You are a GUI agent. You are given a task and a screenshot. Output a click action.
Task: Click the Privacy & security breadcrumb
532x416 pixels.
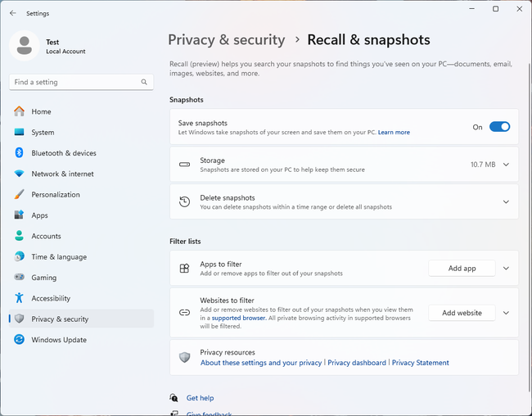pos(227,39)
